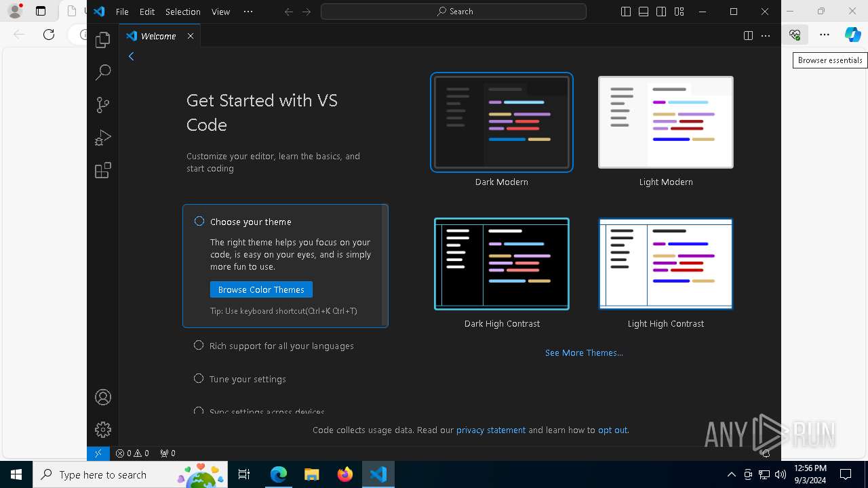Open Edge Settings and more ellipsis
The width and height of the screenshot is (868, 488).
pyautogui.click(x=825, y=35)
